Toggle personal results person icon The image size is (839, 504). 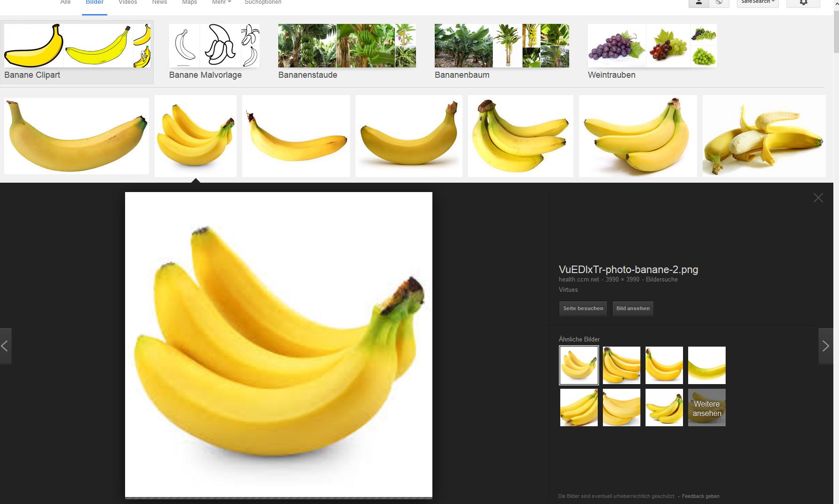pos(698,3)
